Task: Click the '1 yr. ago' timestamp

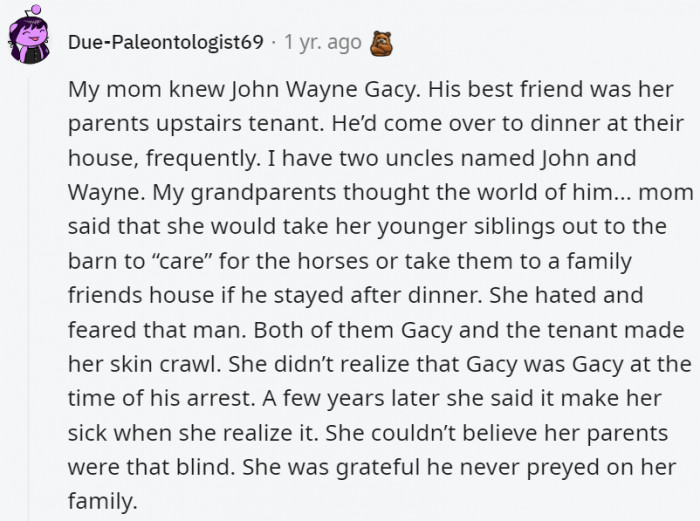Action: pos(322,42)
